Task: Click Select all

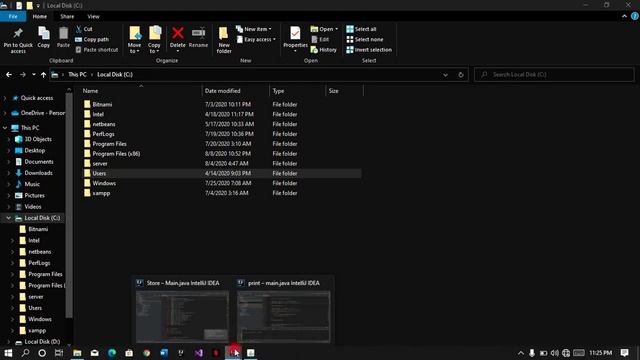Action: point(361,29)
